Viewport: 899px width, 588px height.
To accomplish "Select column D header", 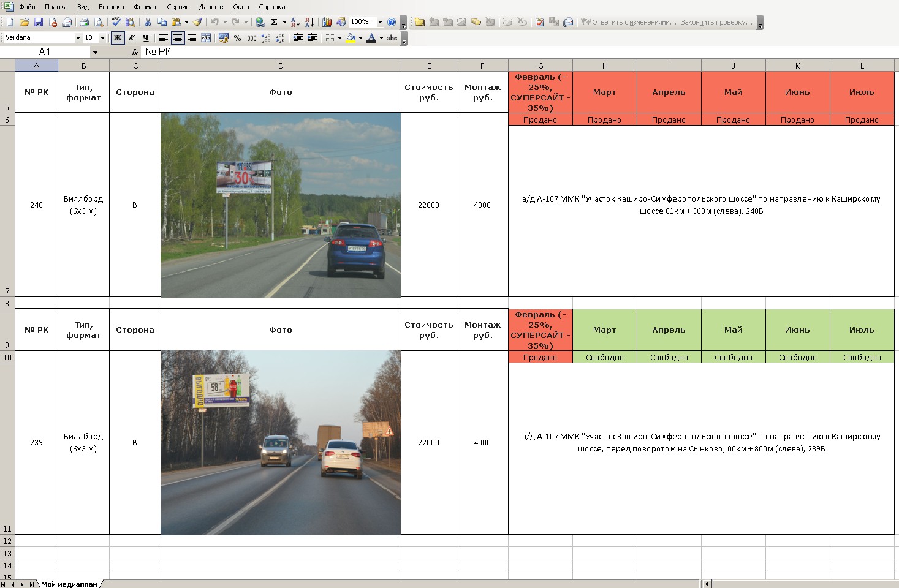I will (281, 66).
